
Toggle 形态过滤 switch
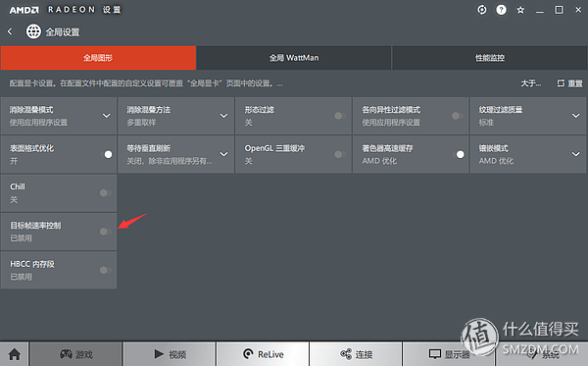pos(340,116)
